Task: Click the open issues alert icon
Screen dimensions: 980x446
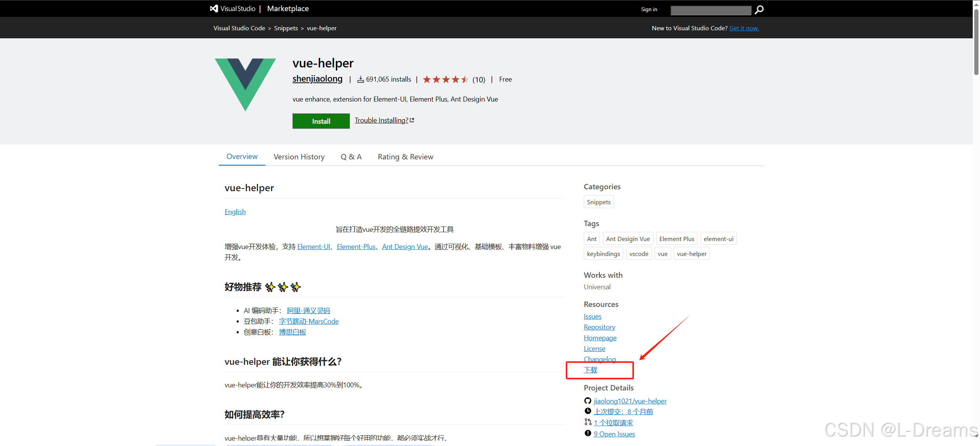Action: (588, 433)
